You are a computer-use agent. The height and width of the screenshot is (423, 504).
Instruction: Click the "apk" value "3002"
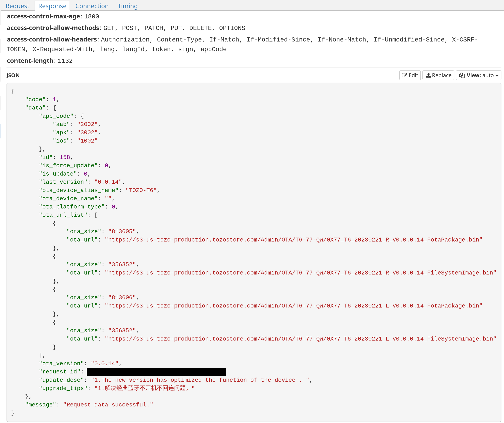coord(87,133)
